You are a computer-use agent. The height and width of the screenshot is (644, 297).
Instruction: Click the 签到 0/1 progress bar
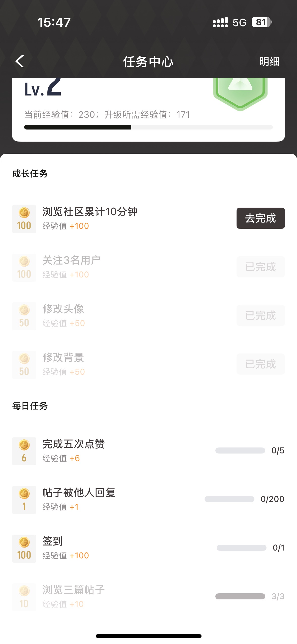pyautogui.click(x=241, y=548)
